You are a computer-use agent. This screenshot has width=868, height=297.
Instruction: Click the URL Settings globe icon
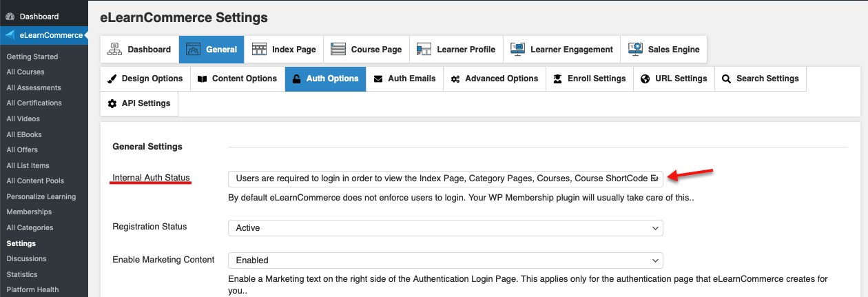[x=645, y=79]
